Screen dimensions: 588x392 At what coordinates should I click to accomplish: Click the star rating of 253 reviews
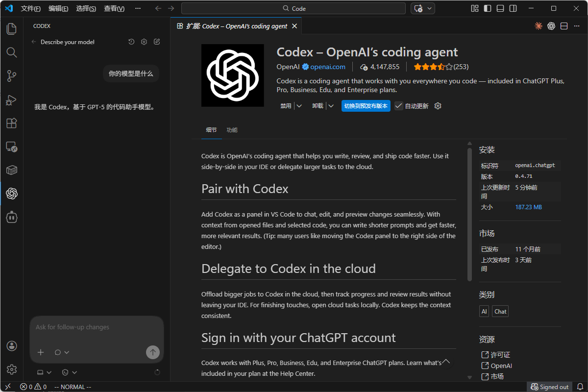coord(441,67)
